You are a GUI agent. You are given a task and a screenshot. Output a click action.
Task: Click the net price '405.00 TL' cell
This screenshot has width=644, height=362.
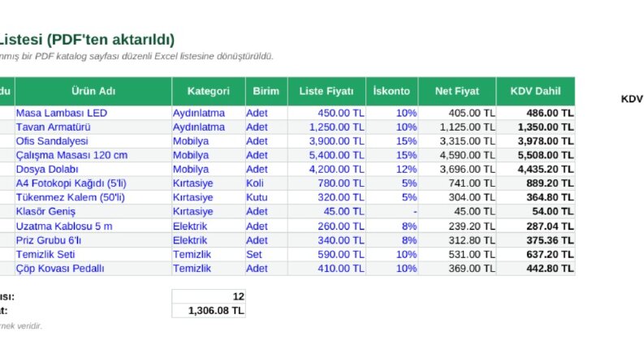click(x=457, y=113)
